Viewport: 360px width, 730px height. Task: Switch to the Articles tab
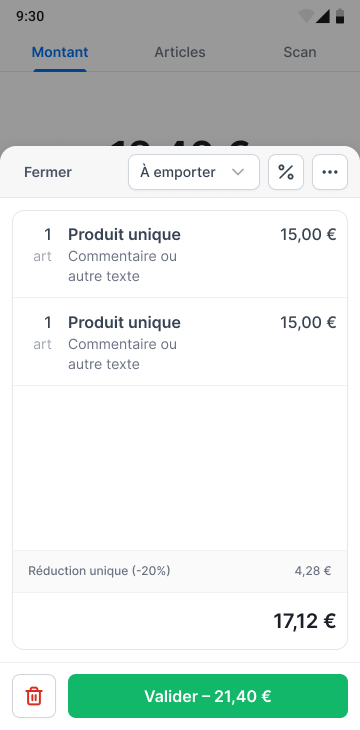click(x=180, y=52)
